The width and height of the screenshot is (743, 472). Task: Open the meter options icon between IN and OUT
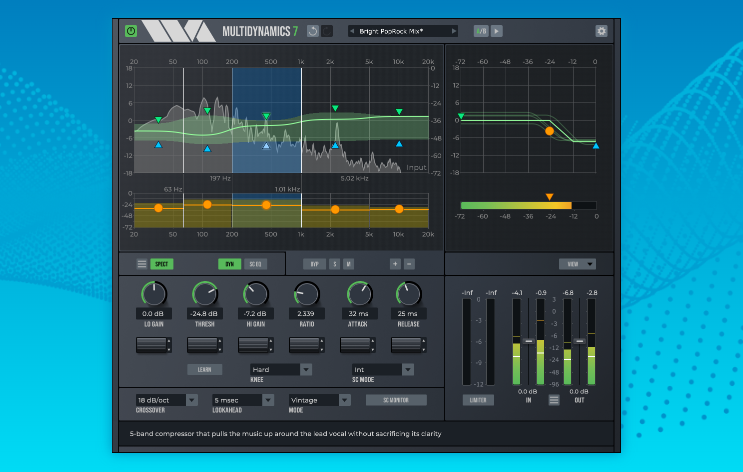(553, 401)
